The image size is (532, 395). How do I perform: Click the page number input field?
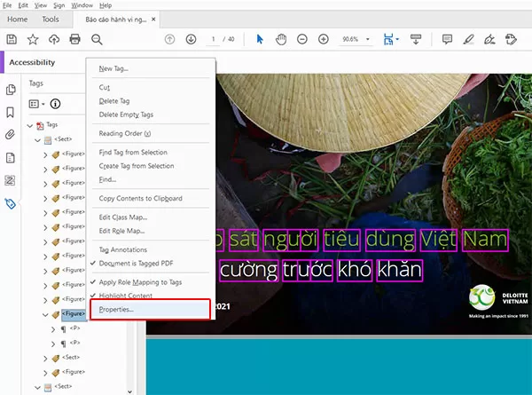click(213, 39)
